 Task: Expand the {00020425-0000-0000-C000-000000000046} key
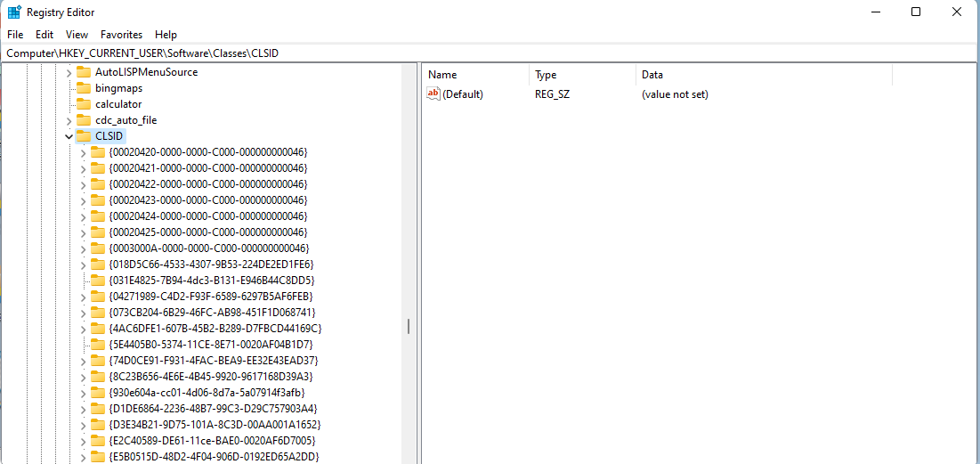tap(83, 232)
